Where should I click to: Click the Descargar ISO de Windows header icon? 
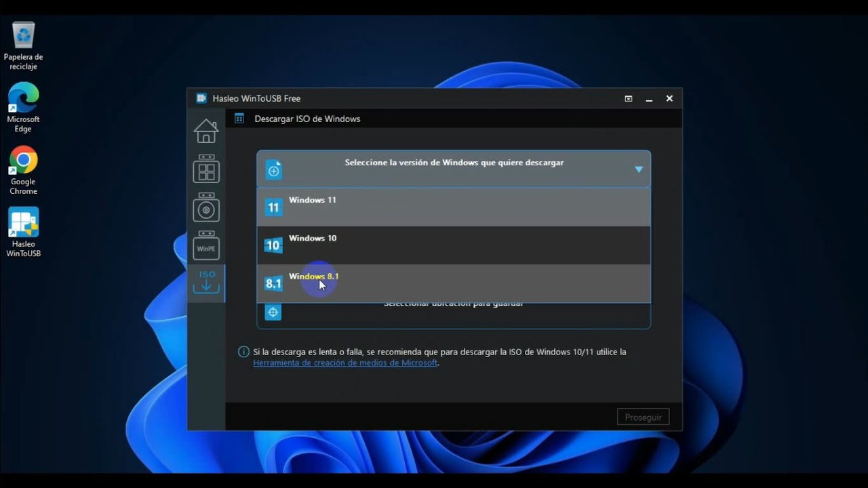point(239,119)
